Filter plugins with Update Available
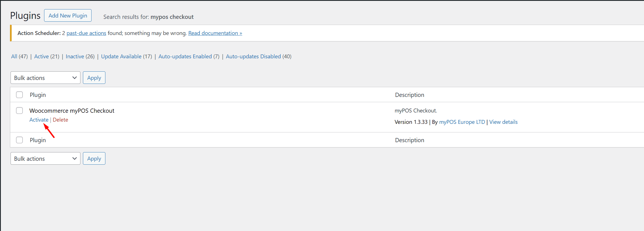The image size is (644, 231). 121,56
